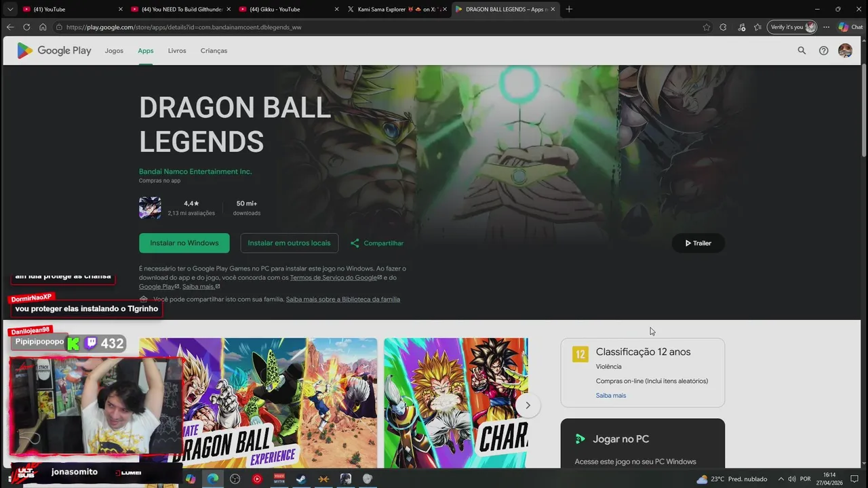Open Google Play search
This screenshot has height=488, width=868.
(x=802, y=51)
